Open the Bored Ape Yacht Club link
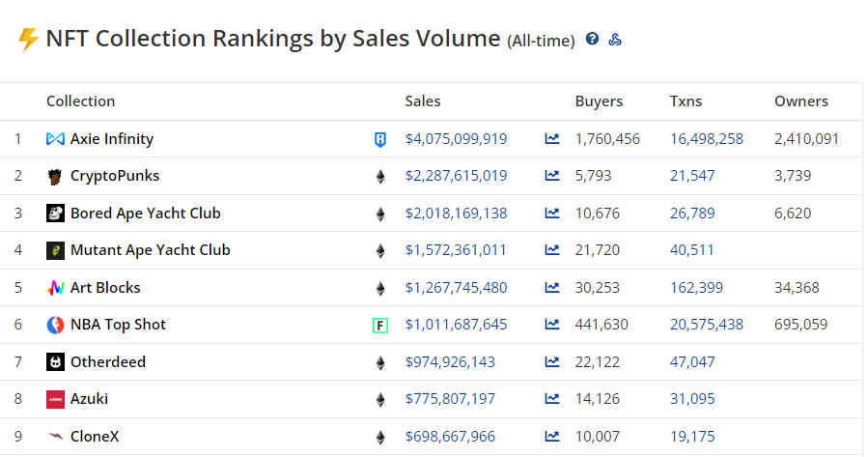The width and height of the screenshot is (868, 457). pos(146,213)
